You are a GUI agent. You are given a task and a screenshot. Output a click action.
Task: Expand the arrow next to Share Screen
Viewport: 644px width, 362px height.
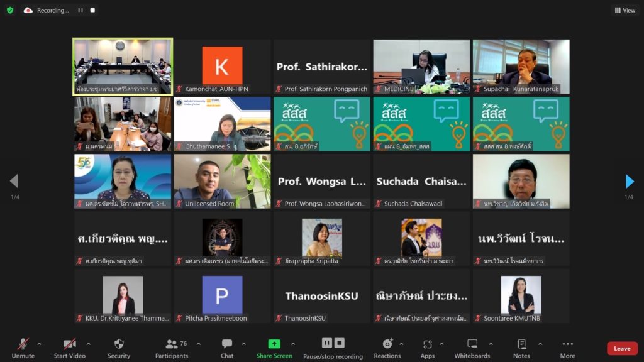click(x=292, y=344)
